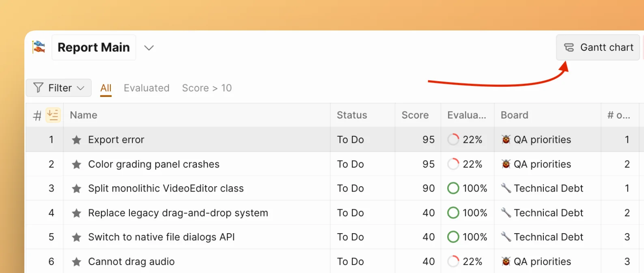This screenshot has height=273, width=644.
Task: Switch to the Evaluated tab
Action: tap(146, 88)
